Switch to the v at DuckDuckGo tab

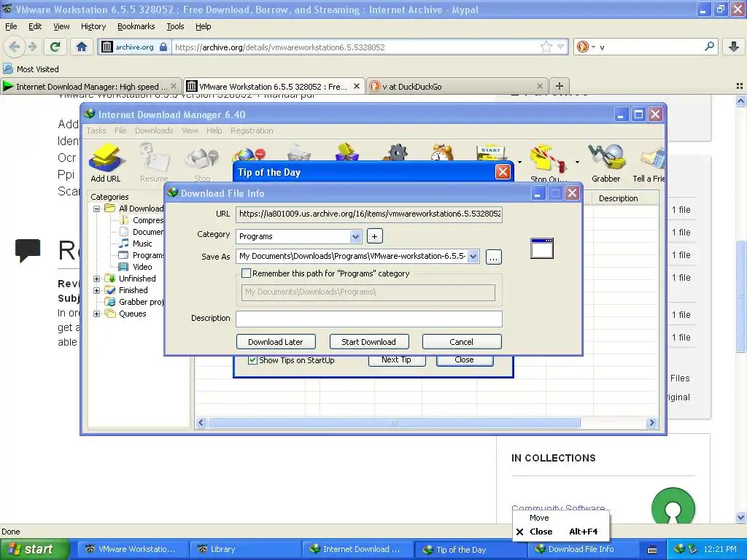pyautogui.click(x=457, y=86)
